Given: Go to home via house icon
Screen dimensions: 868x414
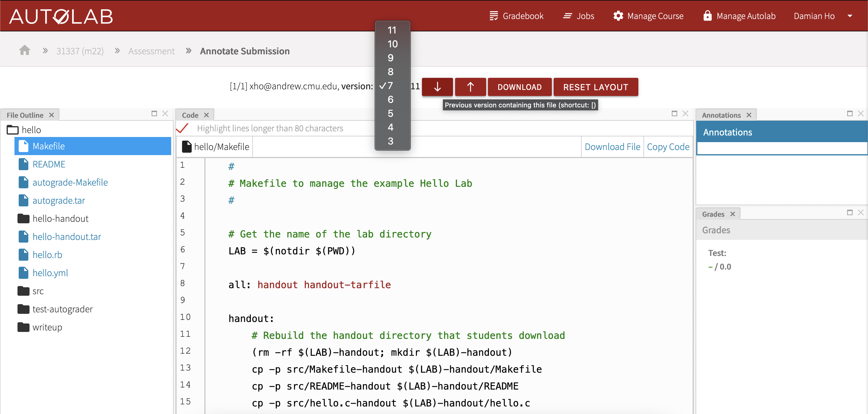Looking at the screenshot, I should coord(25,50).
